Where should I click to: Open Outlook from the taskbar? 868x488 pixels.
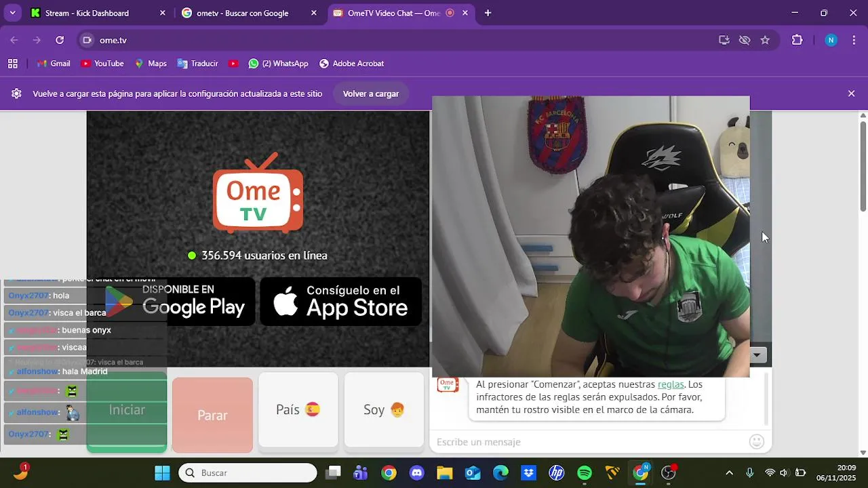[x=473, y=472]
